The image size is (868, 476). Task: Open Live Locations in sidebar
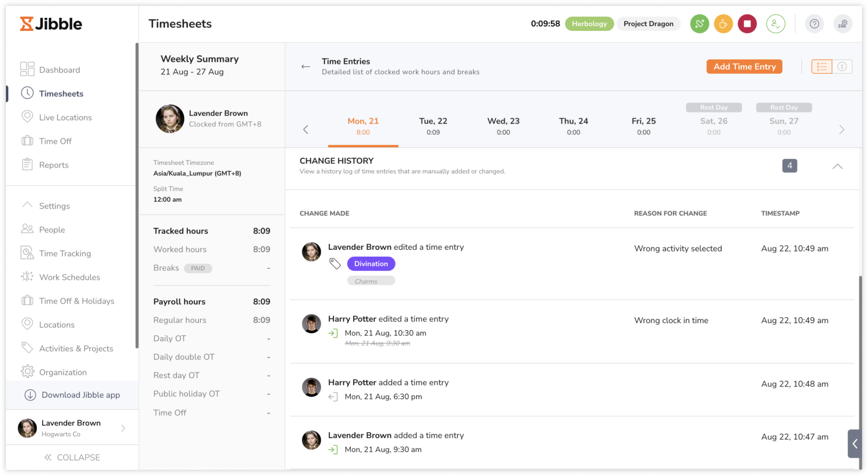click(x=65, y=117)
